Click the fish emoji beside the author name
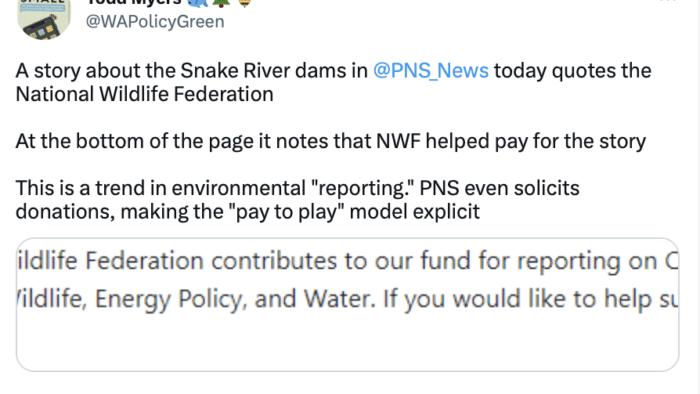700x394 pixels. point(198,3)
